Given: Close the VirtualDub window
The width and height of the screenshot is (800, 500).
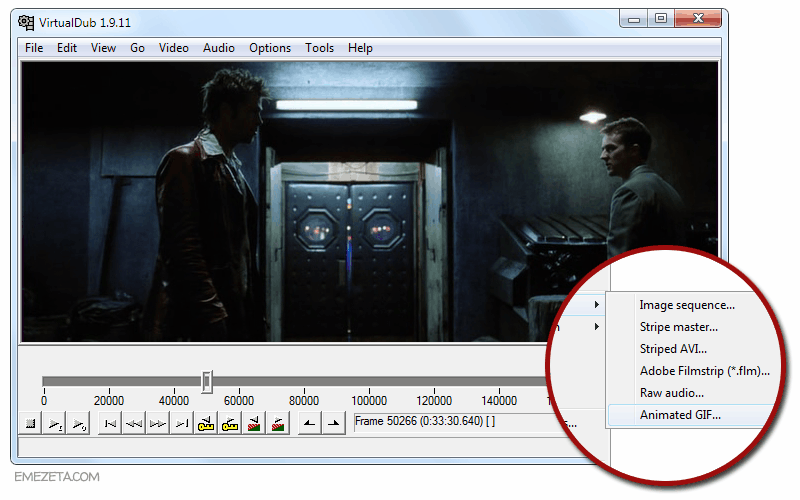Looking at the screenshot, I should 698,19.
